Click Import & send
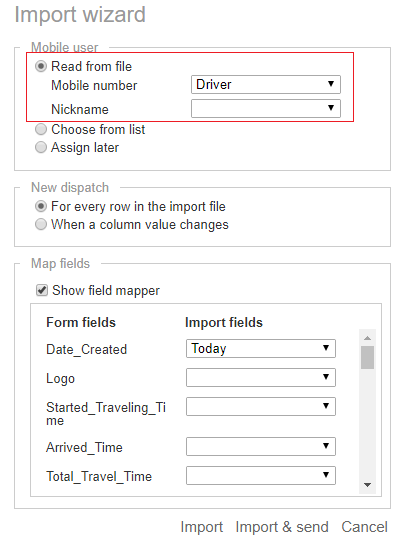 [282, 527]
